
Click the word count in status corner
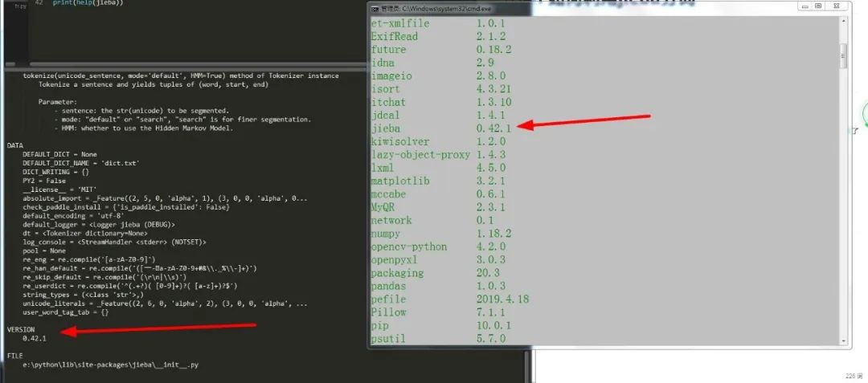pos(853,376)
